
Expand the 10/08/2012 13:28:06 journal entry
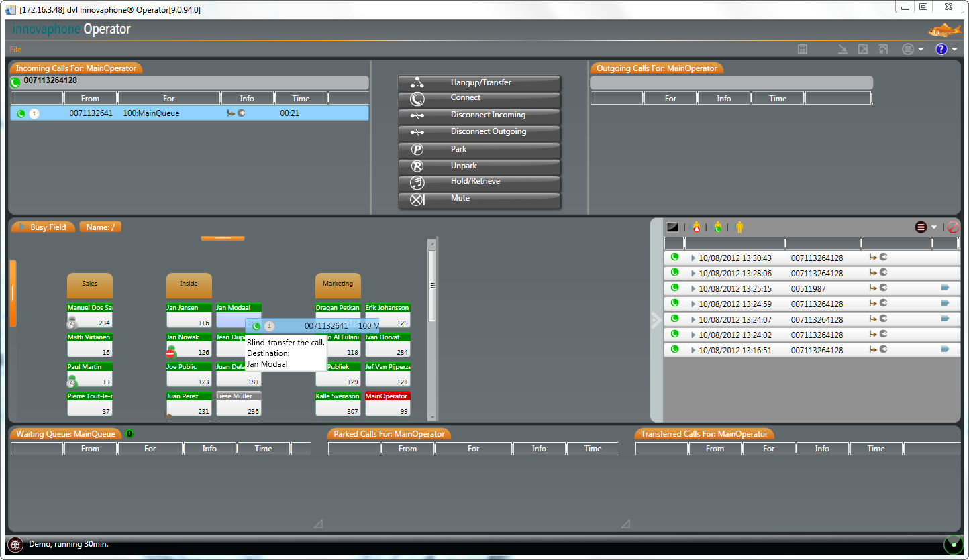(693, 274)
